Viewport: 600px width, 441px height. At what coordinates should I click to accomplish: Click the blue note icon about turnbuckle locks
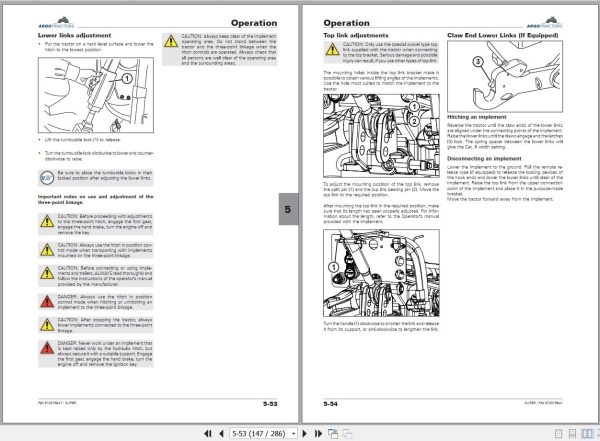coord(47,178)
